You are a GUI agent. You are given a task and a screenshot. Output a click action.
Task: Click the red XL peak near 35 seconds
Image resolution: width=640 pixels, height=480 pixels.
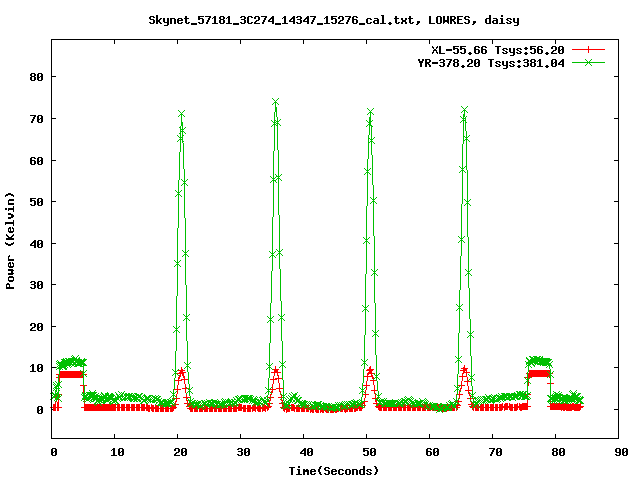click(276, 371)
